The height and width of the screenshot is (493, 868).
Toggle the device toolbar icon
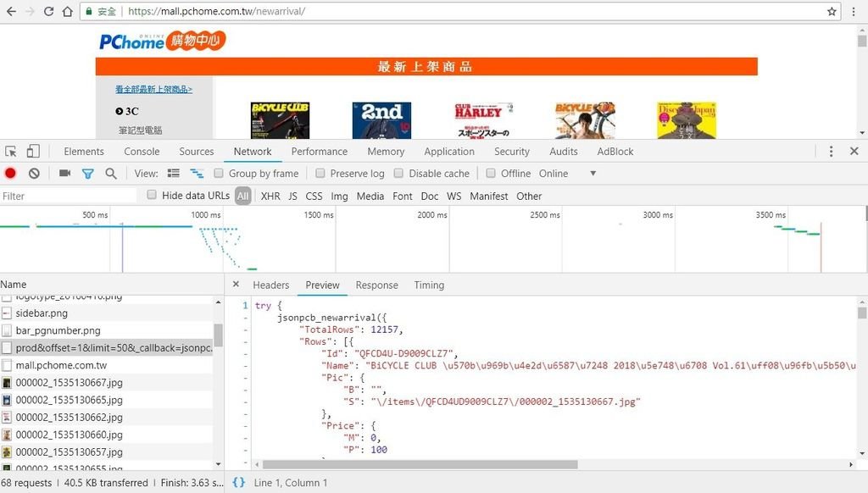pos(33,152)
